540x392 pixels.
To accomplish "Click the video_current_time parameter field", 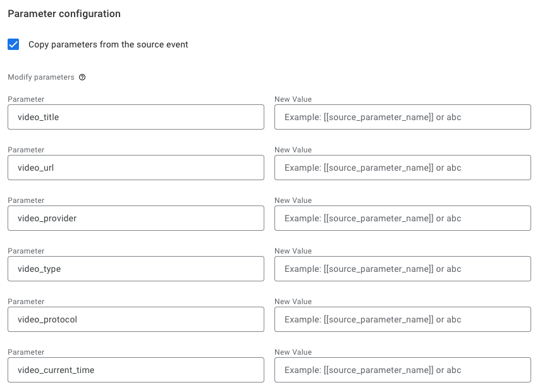I will coord(136,370).
